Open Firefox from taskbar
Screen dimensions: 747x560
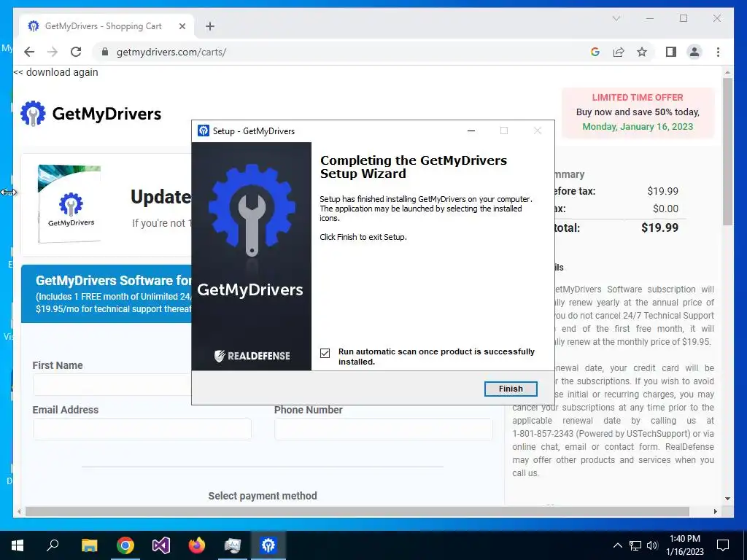pyautogui.click(x=197, y=545)
